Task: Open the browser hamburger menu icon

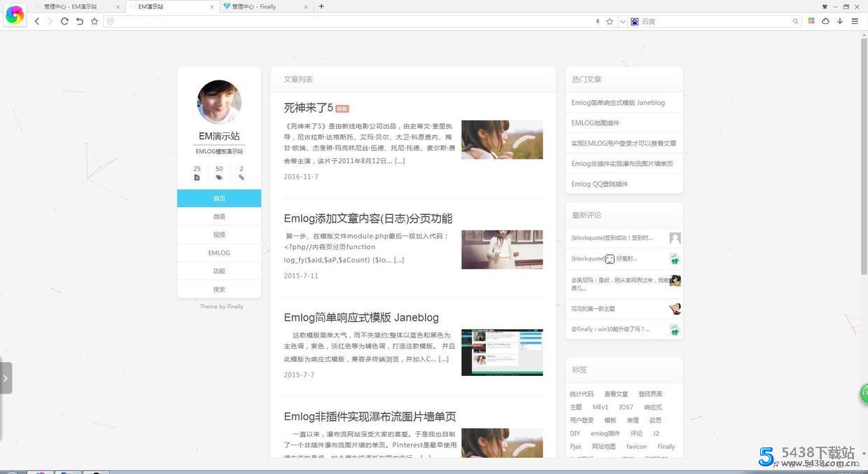Action: pos(855,21)
